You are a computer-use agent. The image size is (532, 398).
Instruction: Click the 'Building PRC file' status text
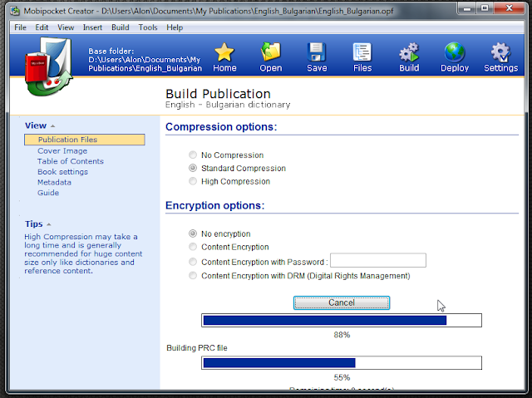pyautogui.click(x=197, y=348)
